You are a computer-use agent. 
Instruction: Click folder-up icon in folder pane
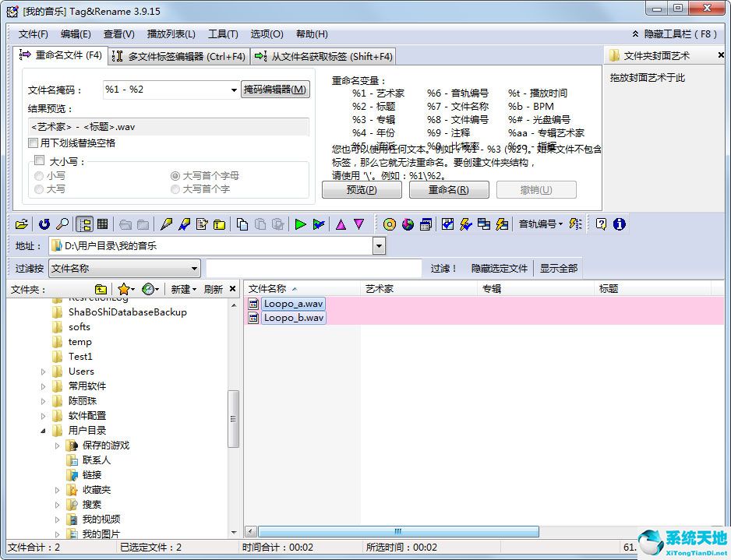tap(101, 289)
